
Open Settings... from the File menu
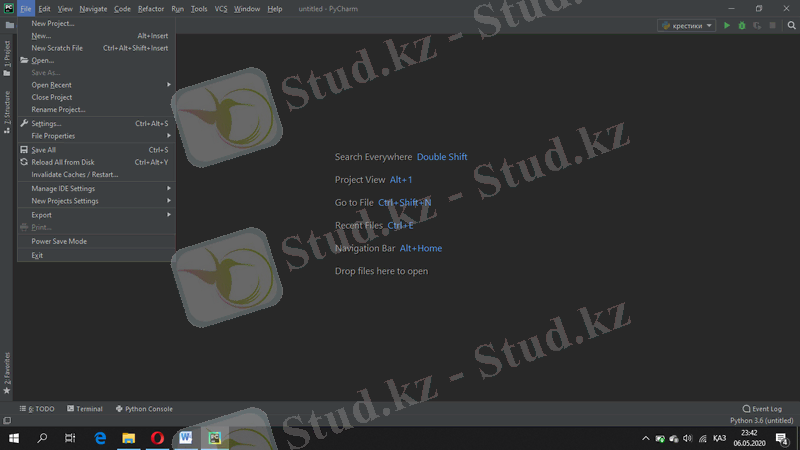tap(96, 123)
